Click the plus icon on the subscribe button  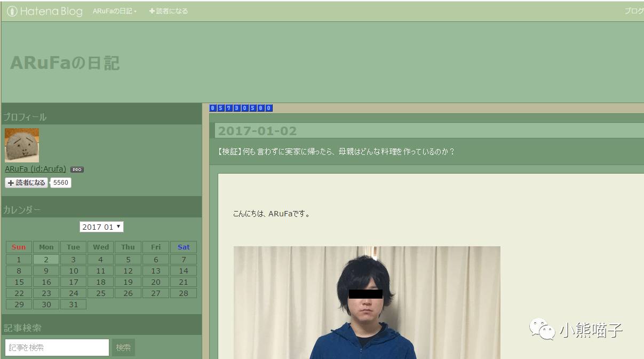(10, 182)
